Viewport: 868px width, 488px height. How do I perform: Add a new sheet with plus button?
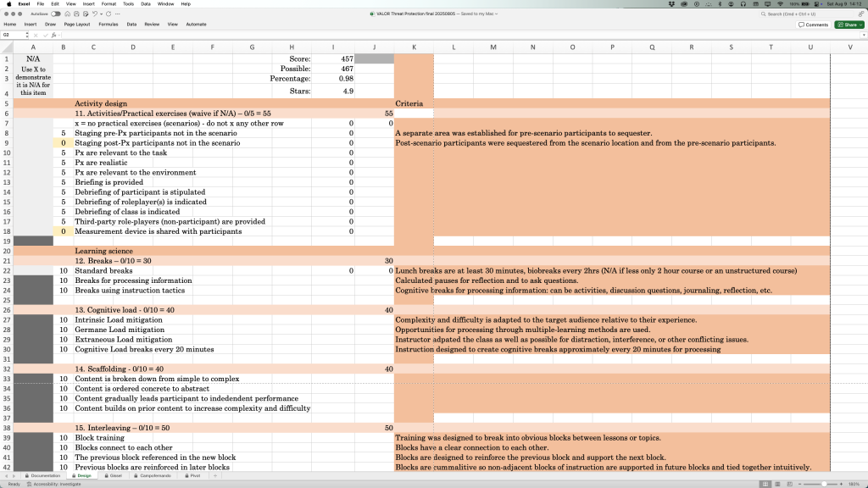pos(215,475)
